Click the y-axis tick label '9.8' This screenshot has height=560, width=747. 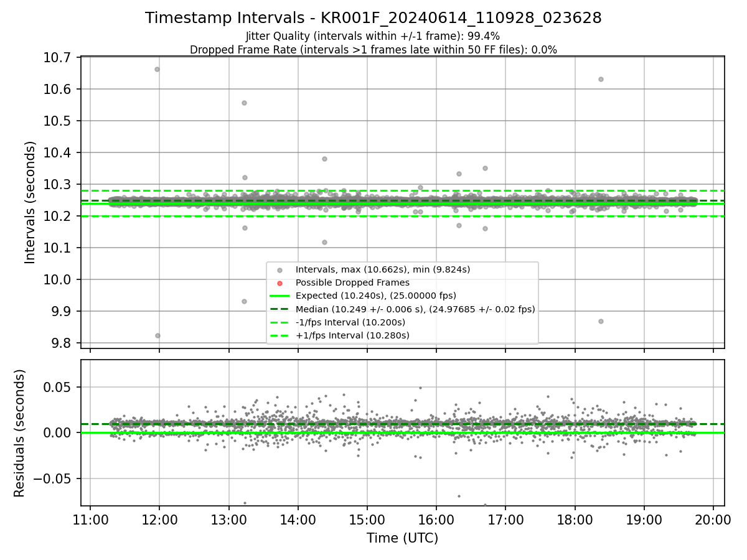point(62,343)
